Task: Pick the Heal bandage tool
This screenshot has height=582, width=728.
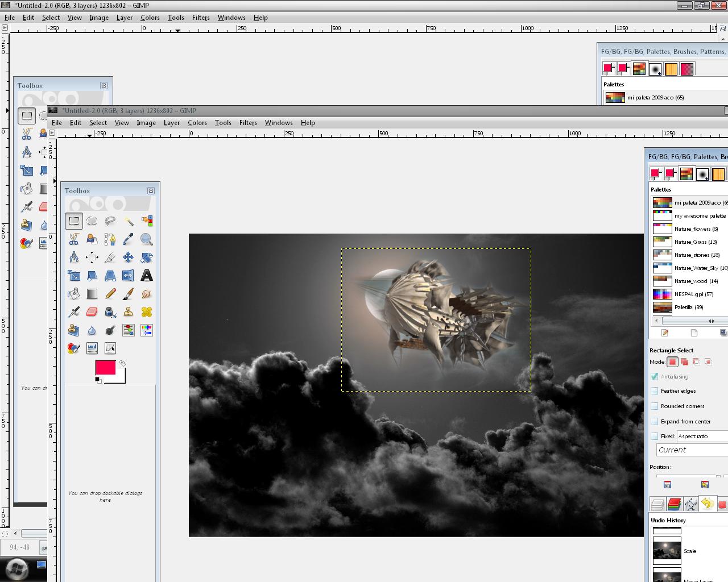Action: [x=147, y=312]
